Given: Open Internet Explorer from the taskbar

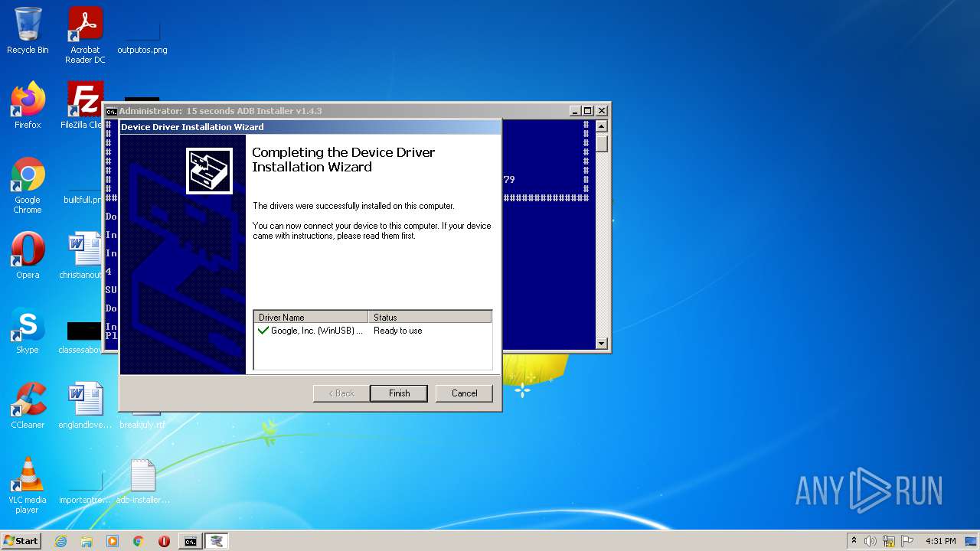Looking at the screenshot, I should (60, 541).
